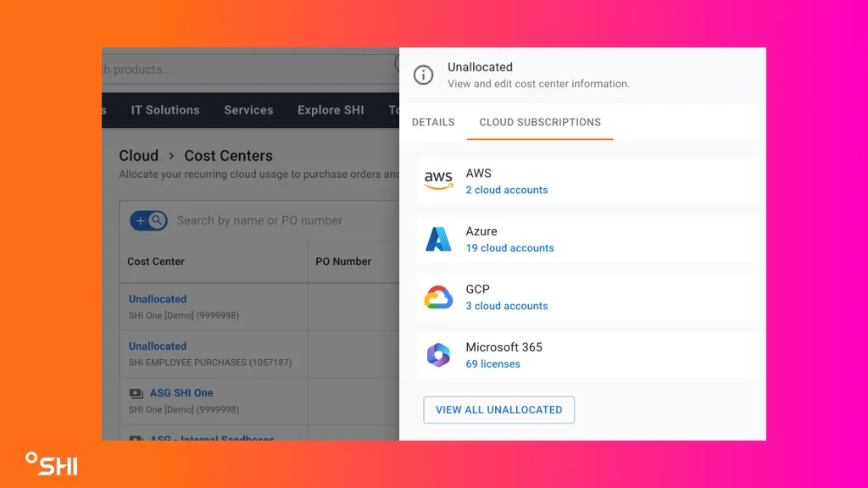Open the Services menu
Viewport: 868px width, 488px height.
[248, 110]
